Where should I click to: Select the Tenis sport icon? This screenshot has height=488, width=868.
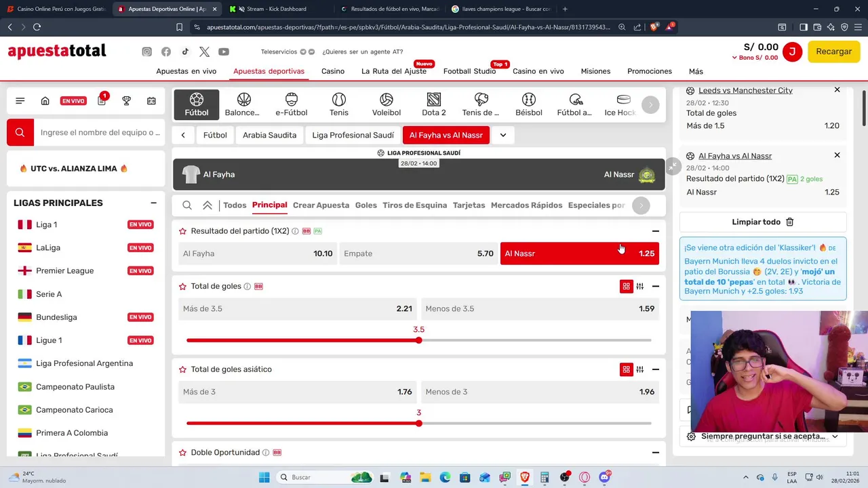coord(339,104)
